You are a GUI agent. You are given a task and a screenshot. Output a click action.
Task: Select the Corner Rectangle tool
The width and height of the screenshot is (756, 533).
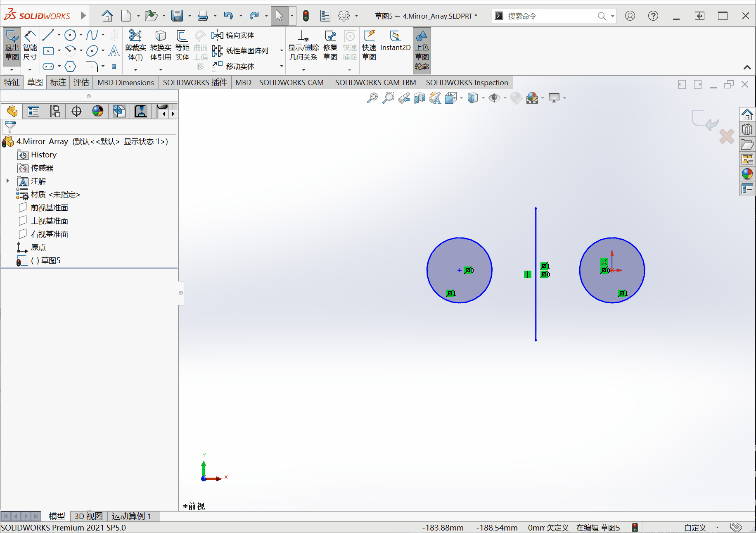click(x=48, y=51)
